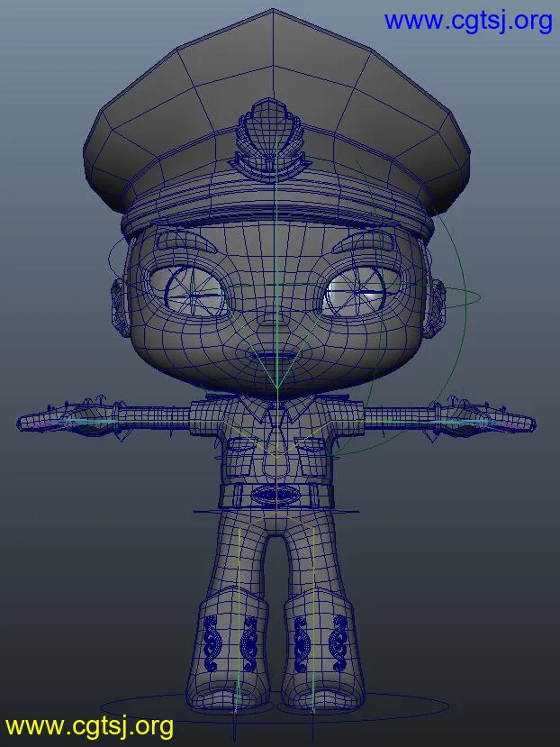
Task: Select the horizontal waist control curve below belt
Action: [276, 512]
